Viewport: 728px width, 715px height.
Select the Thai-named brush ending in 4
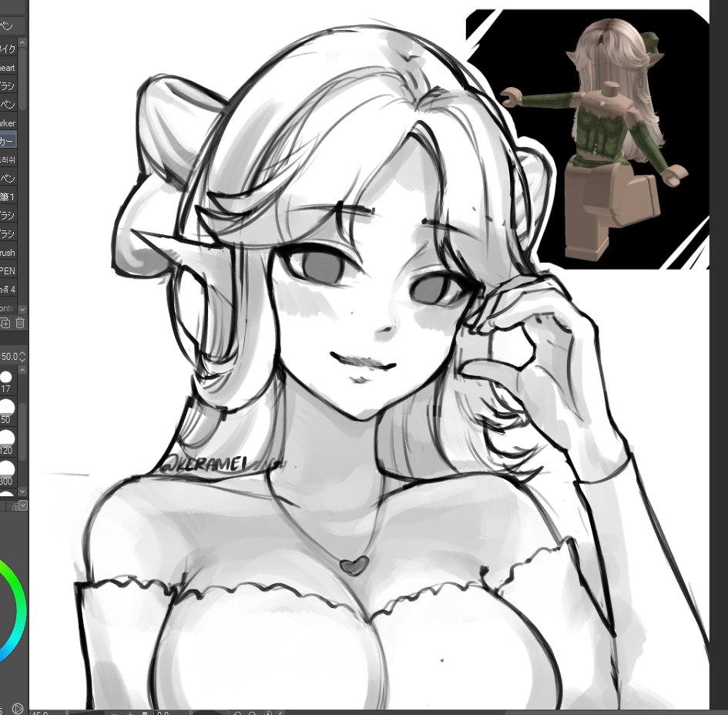click(x=8, y=289)
